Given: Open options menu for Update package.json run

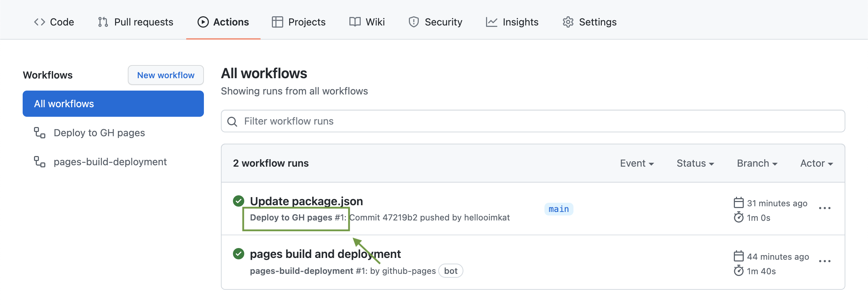Looking at the screenshot, I should pyautogui.click(x=824, y=208).
